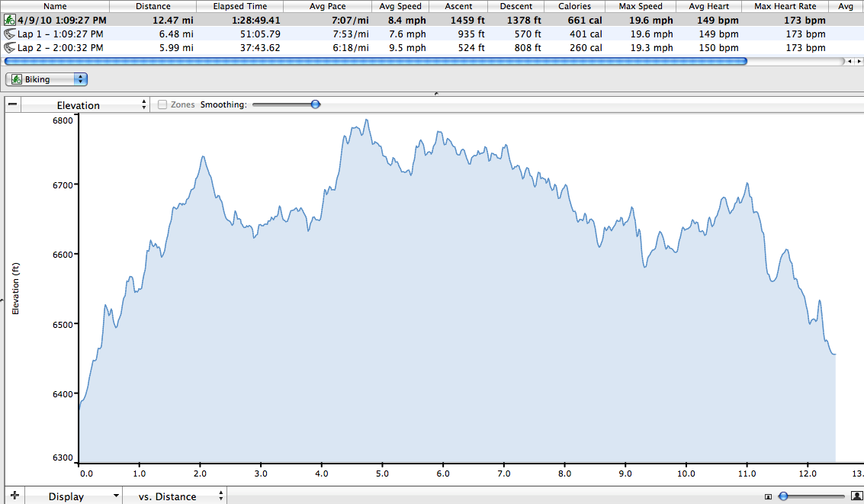This screenshot has height=504, width=864.
Task: Sort by the Elapsed Time column header
Action: pyautogui.click(x=240, y=6)
